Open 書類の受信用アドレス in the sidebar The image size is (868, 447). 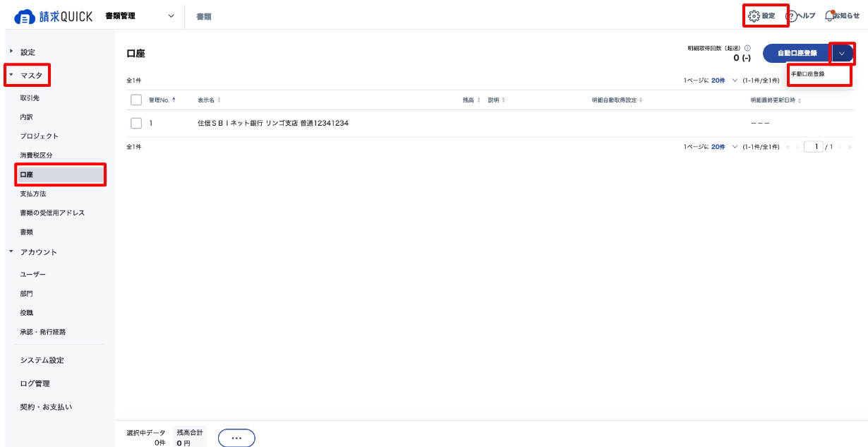pos(52,213)
